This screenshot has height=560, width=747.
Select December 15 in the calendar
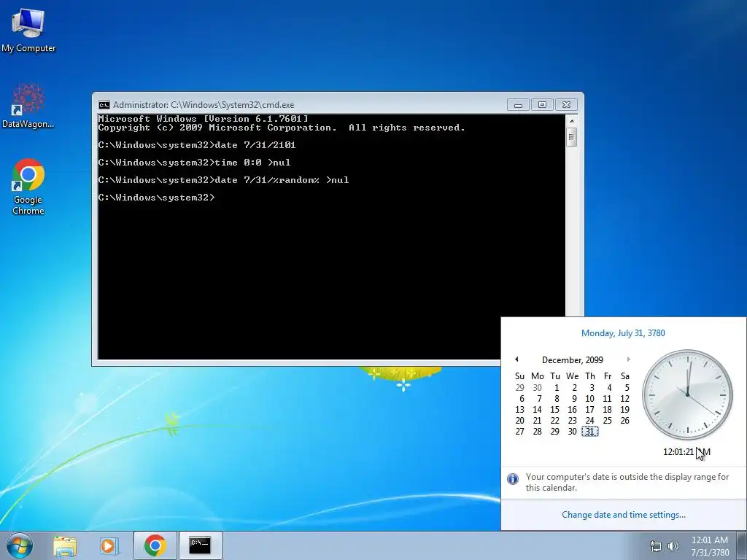pyautogui.click(x=554, y=410)
